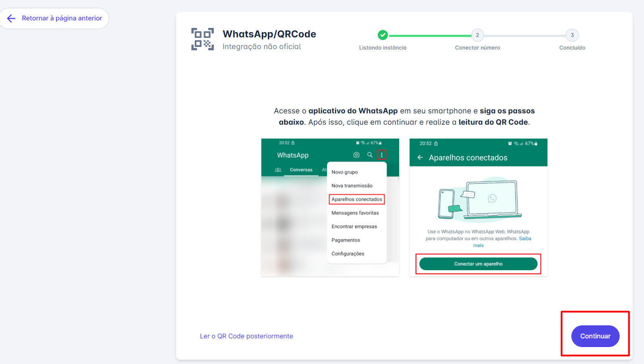Image resolution: width=644 pixels, height=364 pixels.
Task: Choose Encontrar empresas in the tutorial menu
Action: pyautogui.click(x=354, y=226)
